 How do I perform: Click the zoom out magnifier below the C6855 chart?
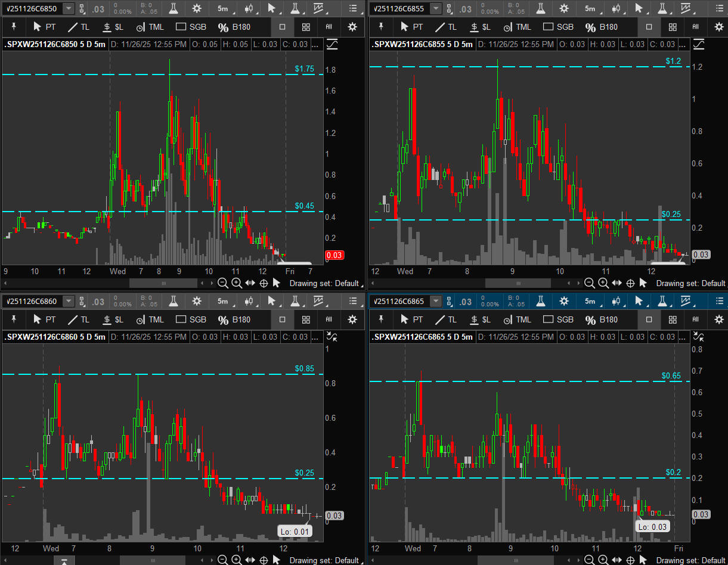click(x=589, y=283)
